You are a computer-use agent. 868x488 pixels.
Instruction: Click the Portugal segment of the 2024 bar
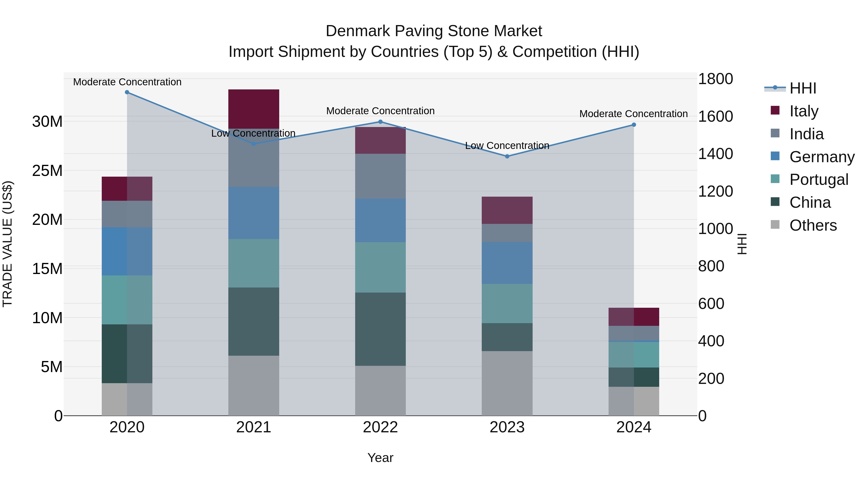pyautogui.click(x=634, y=355)
